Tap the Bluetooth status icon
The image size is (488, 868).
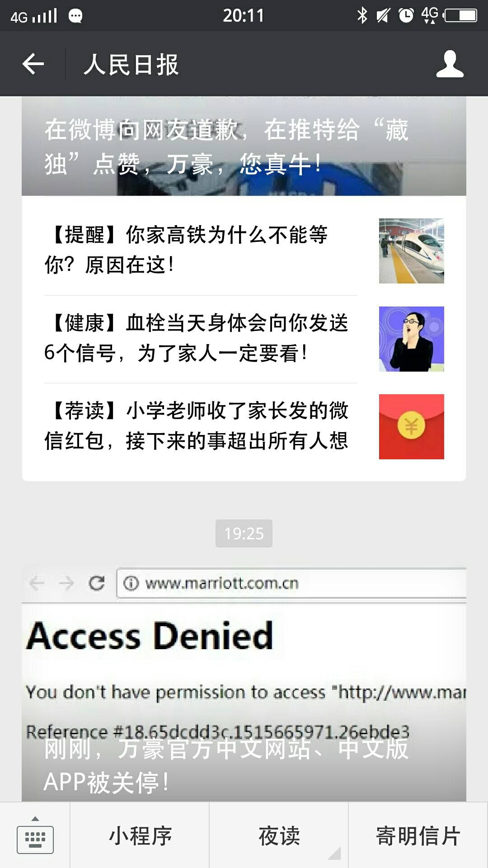tap(362, 15)
